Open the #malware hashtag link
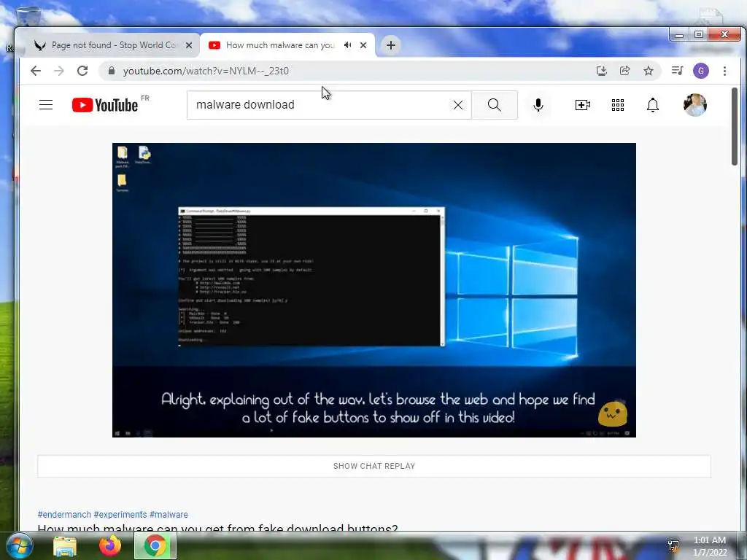 coord(169,515)
